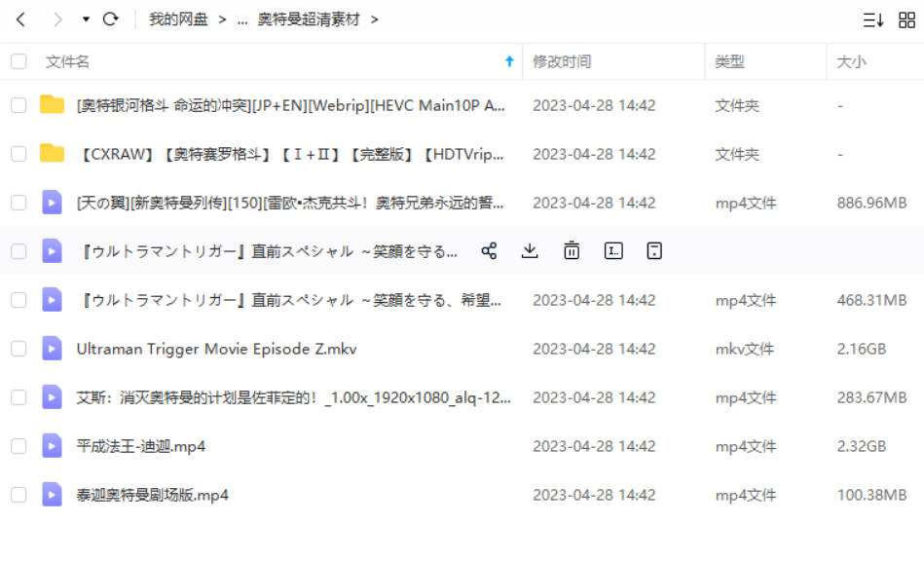
Task: Go forward with the right arrow
Action: 57,19
